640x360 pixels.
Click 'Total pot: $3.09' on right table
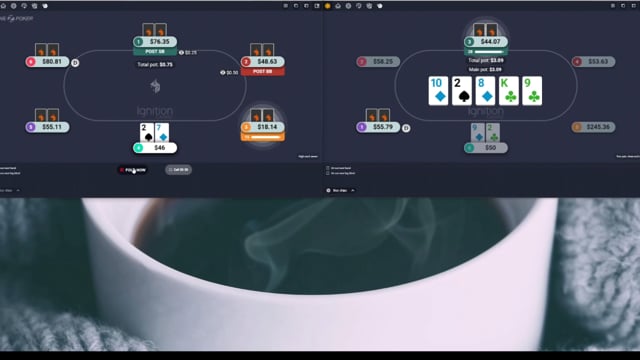pyautogui.click(x=486, y=60)
